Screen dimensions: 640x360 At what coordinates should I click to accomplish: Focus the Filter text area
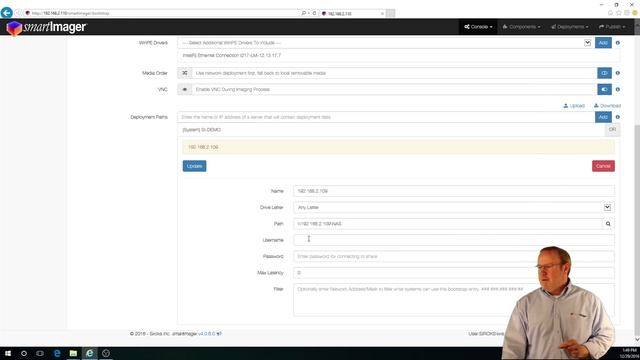(454, 300)
